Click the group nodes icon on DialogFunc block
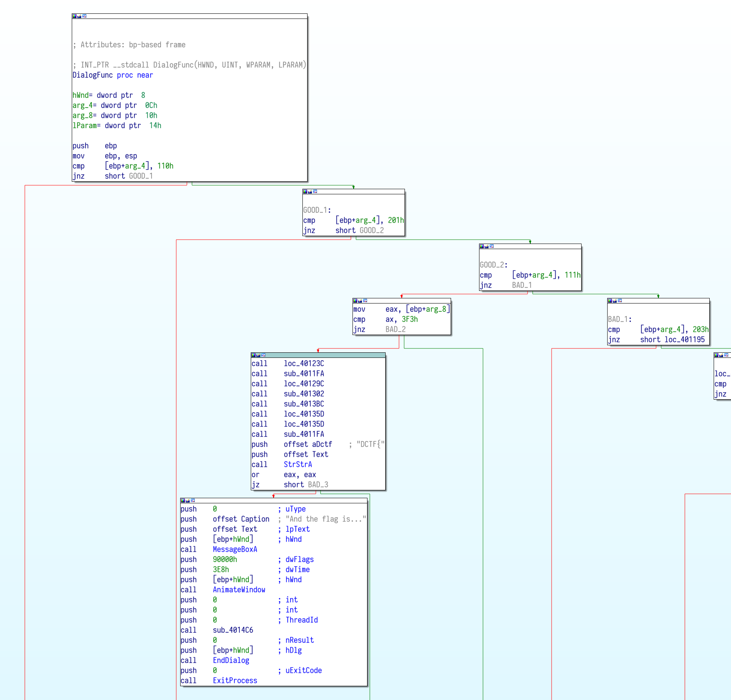This screenshot has height=700, width=731. 84,16
